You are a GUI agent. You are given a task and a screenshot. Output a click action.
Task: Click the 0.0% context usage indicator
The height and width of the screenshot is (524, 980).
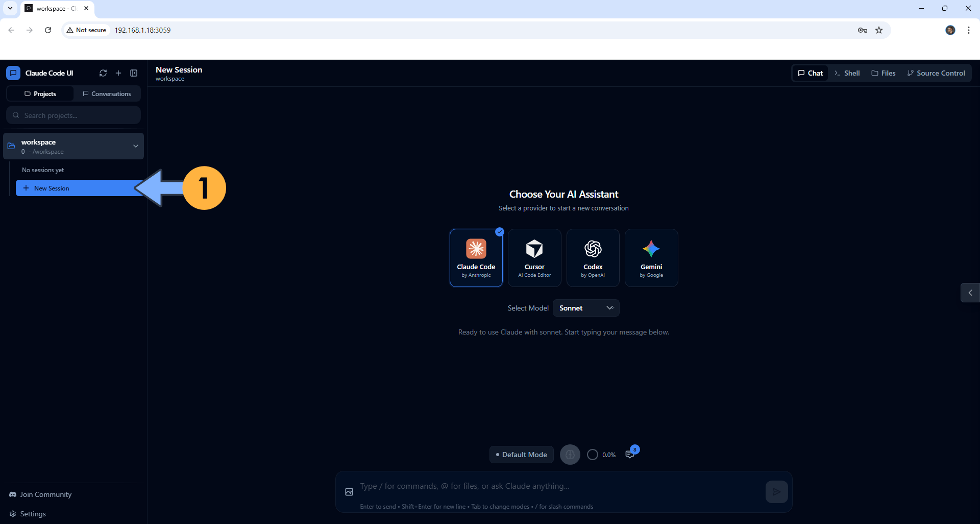pos(601,454)
